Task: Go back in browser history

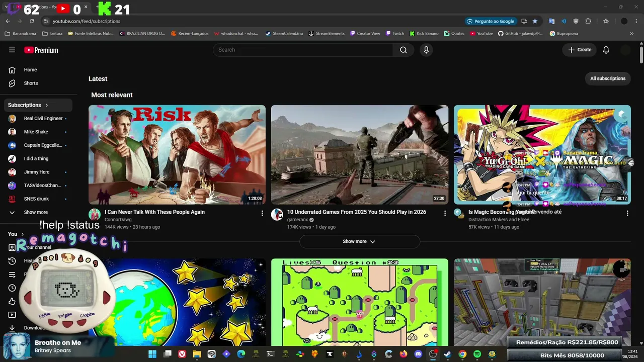Action: point(8,21)
